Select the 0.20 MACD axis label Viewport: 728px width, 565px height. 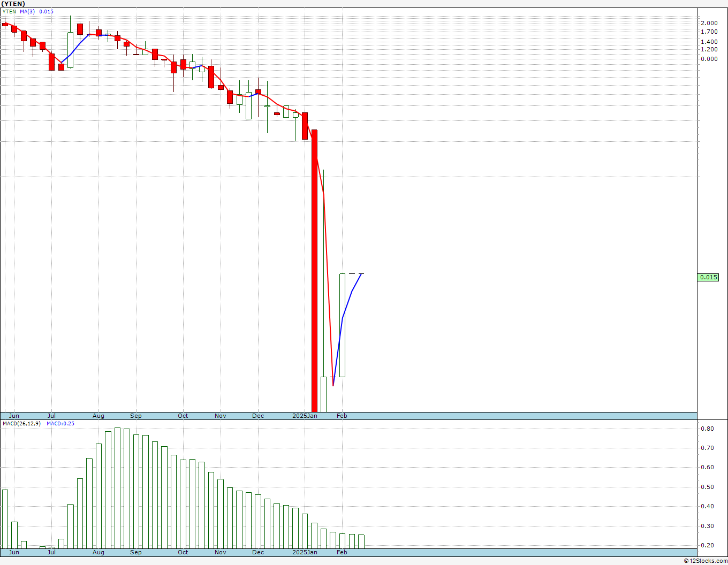[707, 545]
